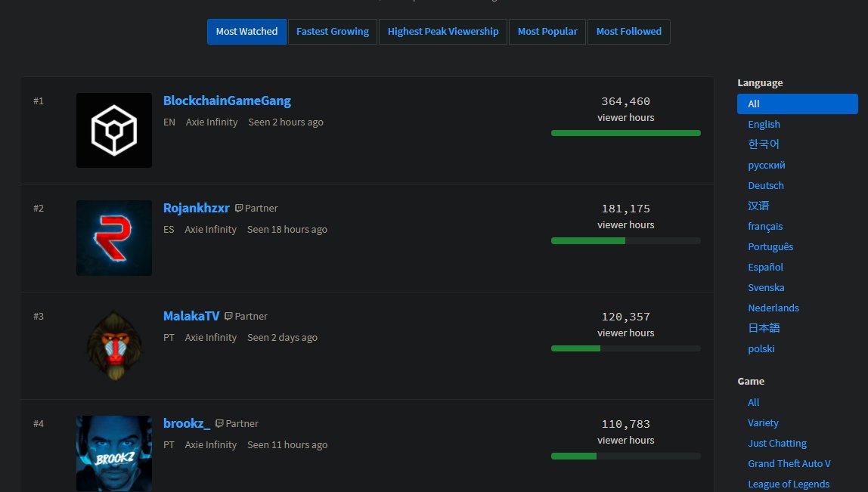Click the 364,460 viewer hours progress bar
Image resolution: width=868 pixels, height=492 pixels.
click(625, 133)
